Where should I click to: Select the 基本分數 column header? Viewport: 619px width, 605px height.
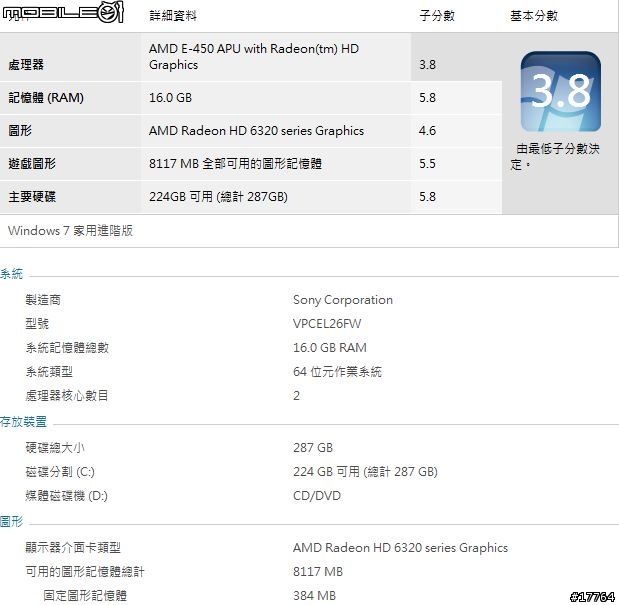(x=534, y=16)
